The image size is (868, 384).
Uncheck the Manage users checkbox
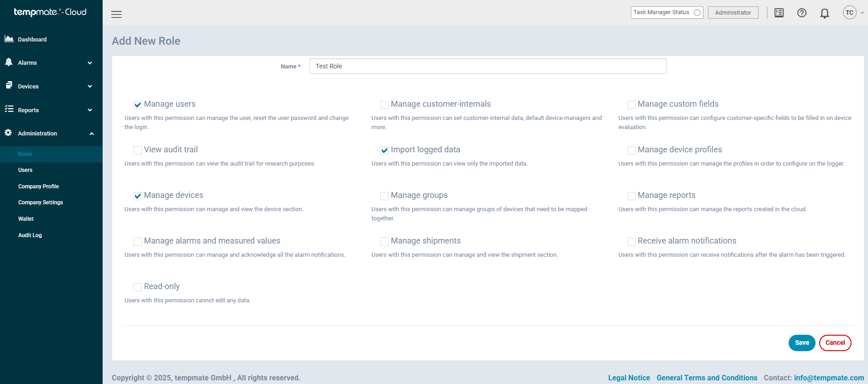point(138,104)
